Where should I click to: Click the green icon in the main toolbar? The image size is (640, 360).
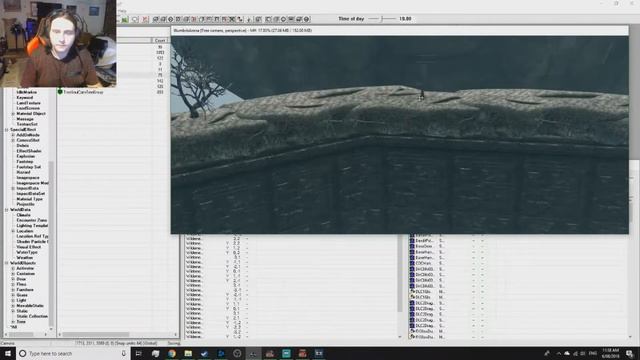point(125,19)
